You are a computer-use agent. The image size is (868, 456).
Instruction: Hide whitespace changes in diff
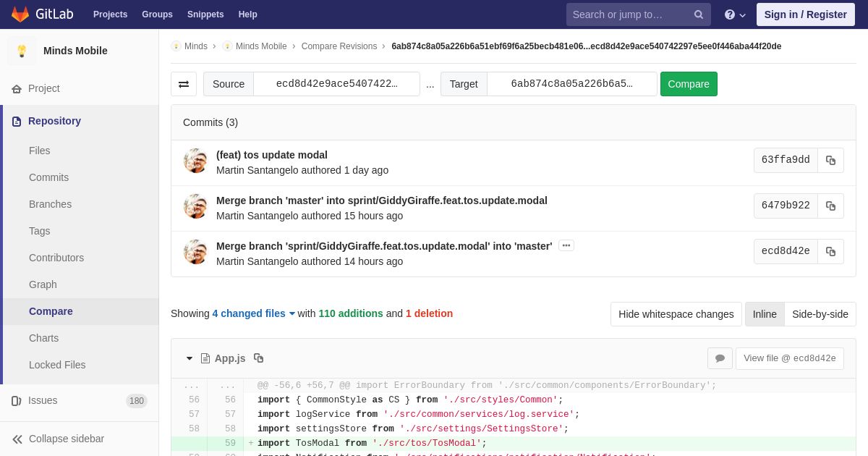[676, 314]
